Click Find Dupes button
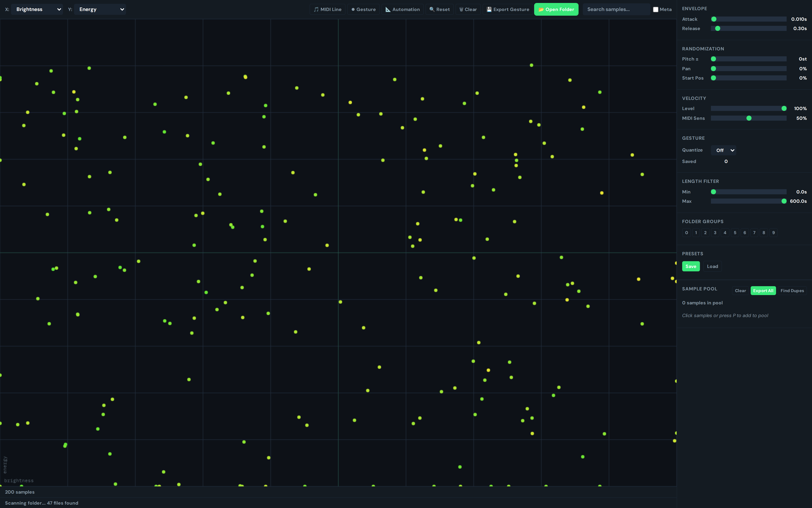 click(792, 291)
